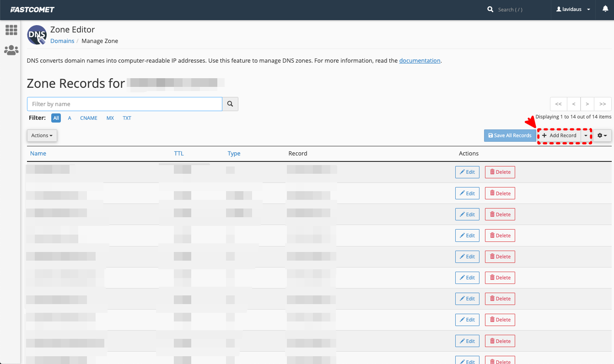Click the DNS Zone Editor icon
Image resolution: width=614 pixels, height=364 pixels.
[x=37, y=35]
